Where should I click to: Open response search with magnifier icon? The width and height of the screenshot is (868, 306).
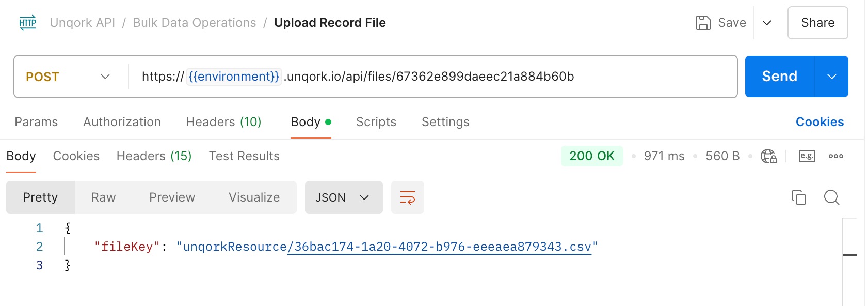(x=831, y=197)
